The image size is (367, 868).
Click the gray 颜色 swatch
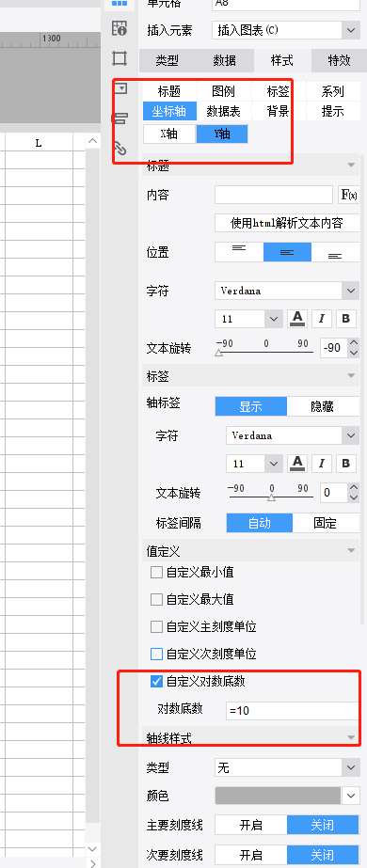pos(278,796)
